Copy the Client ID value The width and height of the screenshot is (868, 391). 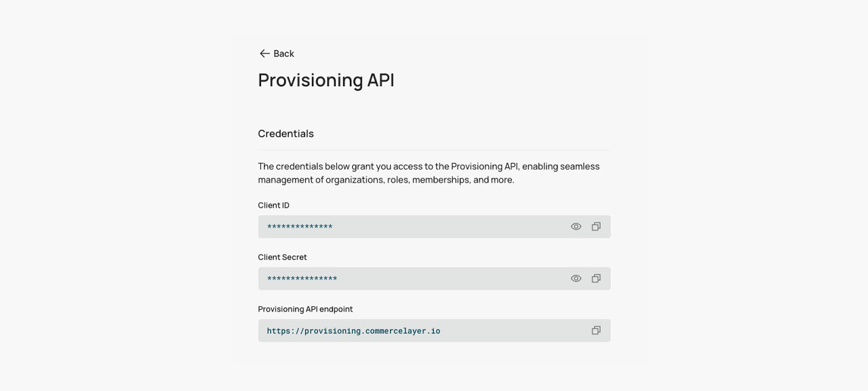[596, 227]
